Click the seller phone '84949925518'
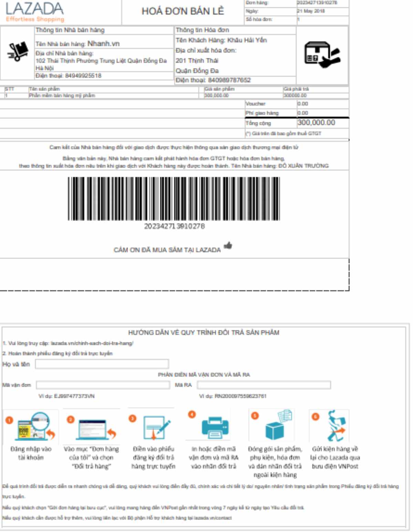The width and height of the screenshot is (413, 532). point(83,75)
